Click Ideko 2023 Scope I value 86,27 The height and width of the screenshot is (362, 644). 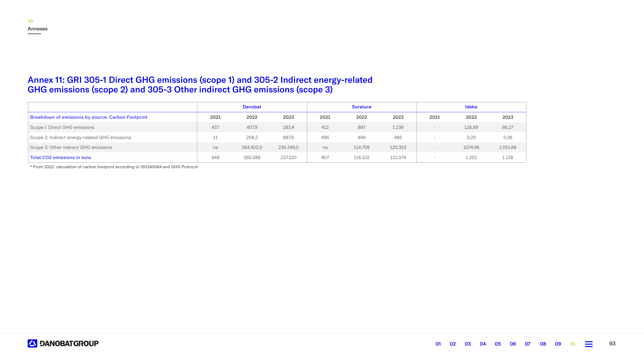(x=508, y=127)
